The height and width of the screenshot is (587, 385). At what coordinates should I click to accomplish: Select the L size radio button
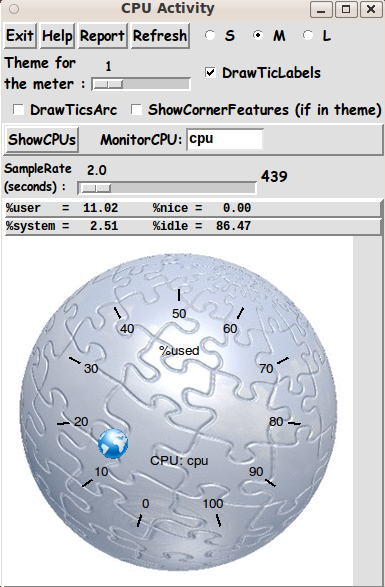coord(307,36)
